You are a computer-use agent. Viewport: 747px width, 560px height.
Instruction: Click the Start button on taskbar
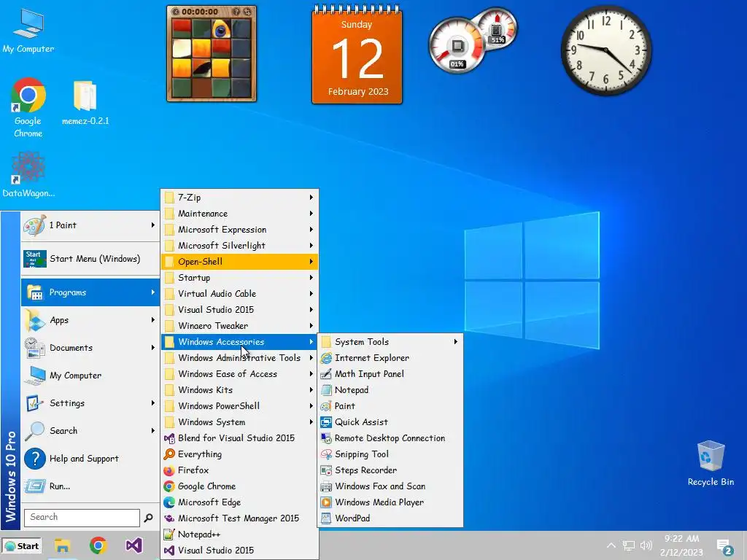click(21, 545)
